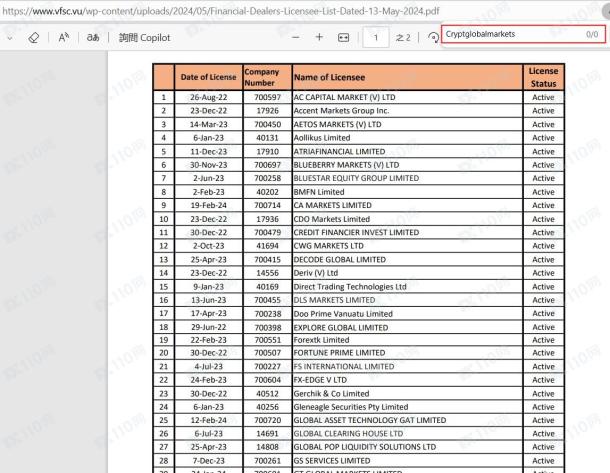
Task: Select license date 14-Mar-23
Action: 209,124
